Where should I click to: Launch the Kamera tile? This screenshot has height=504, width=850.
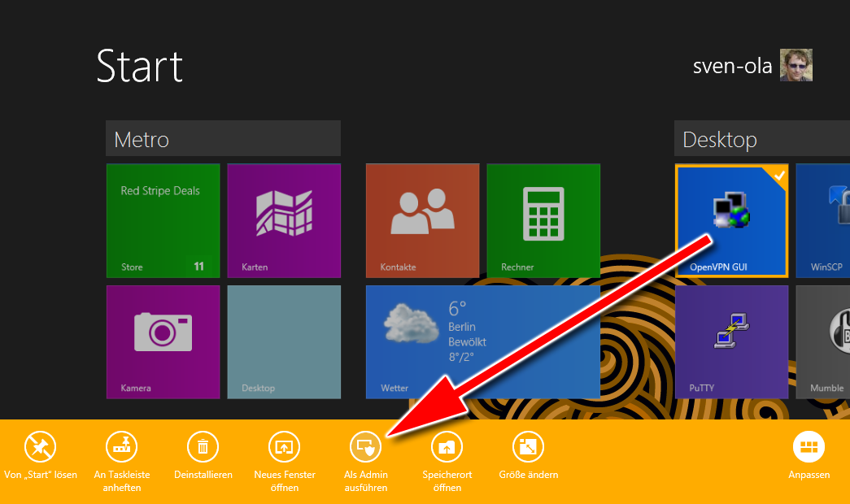[163, 341]
